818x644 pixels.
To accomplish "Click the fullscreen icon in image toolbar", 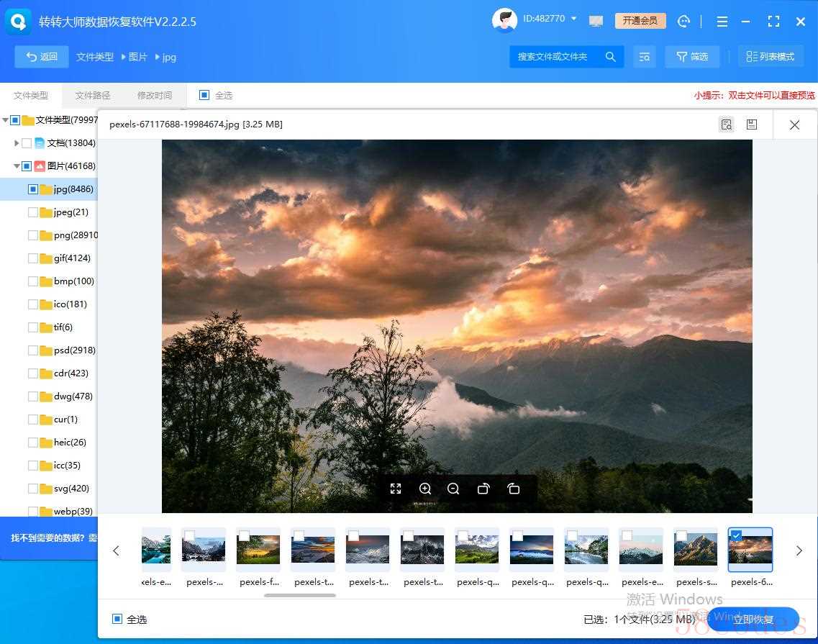I will pos(395,489).
